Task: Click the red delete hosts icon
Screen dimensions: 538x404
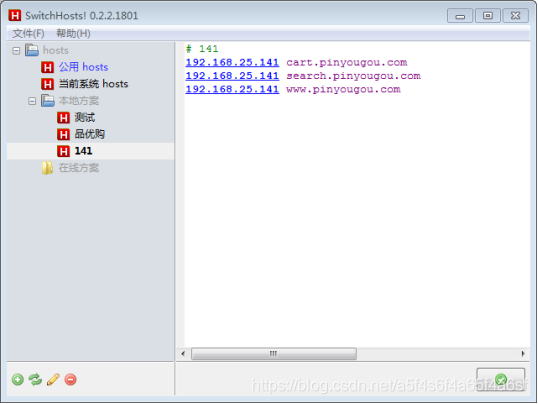Action: point(71,380)
